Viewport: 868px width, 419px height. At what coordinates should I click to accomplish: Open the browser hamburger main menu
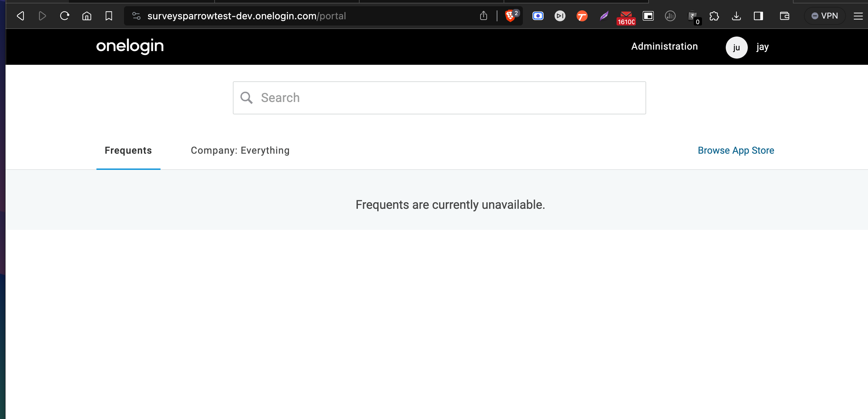tap(858, 16)
